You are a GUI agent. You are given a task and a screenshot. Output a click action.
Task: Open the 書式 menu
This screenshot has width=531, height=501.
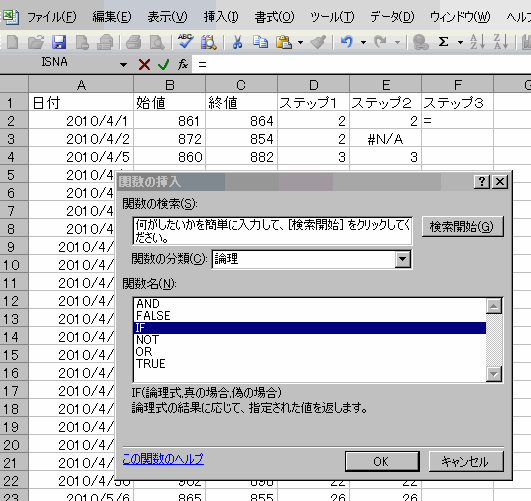274,17
